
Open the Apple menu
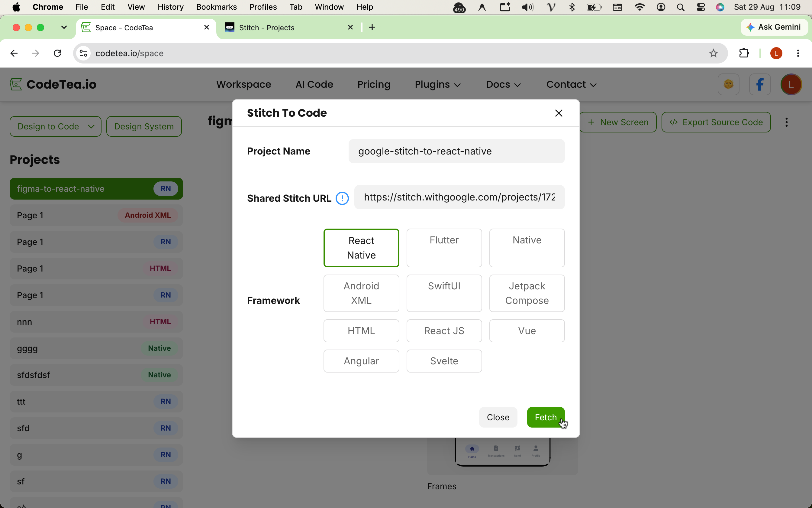(x=16, y=7)
